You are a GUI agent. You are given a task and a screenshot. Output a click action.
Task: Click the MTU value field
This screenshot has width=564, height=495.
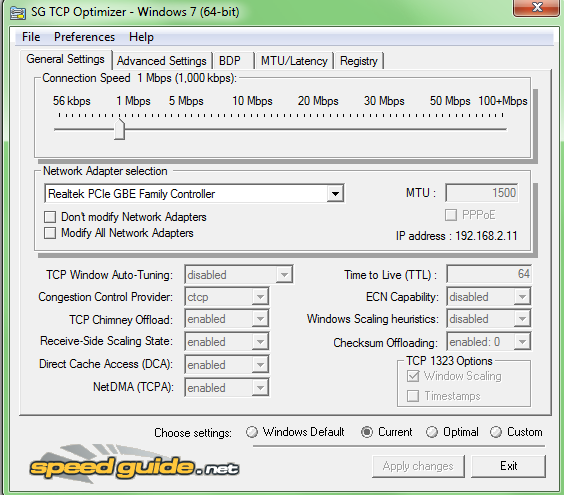pyautogui.click(x=482, y=193)
